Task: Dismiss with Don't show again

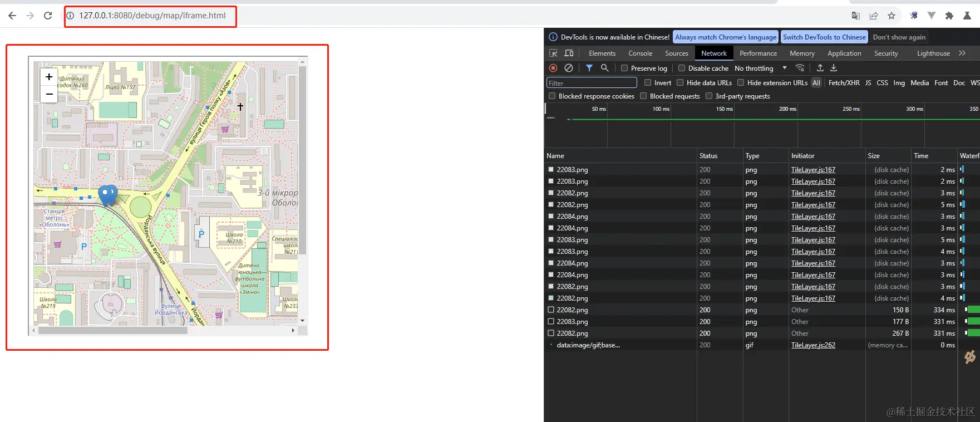Action: (x=899, y=37)
